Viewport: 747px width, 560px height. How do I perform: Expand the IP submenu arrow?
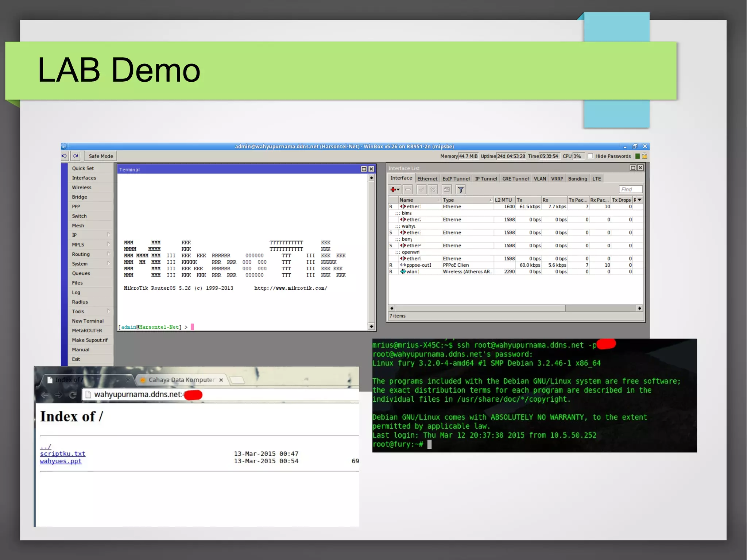(x=109, y=235)
